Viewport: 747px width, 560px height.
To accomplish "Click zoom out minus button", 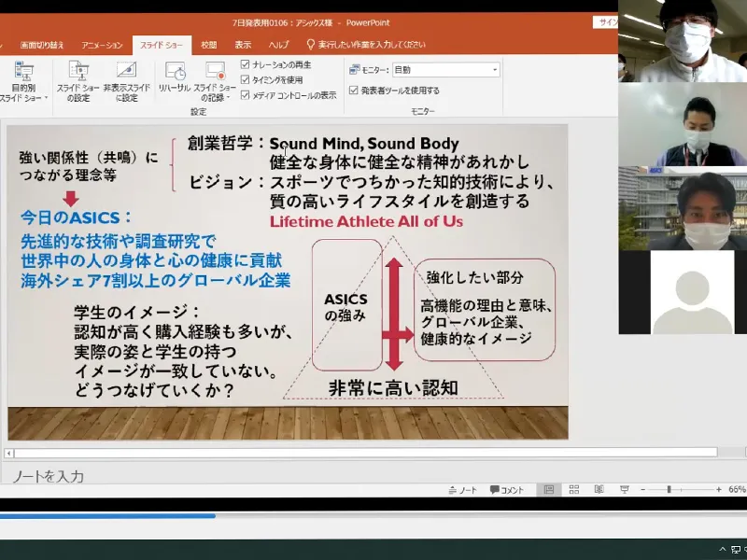I will 643,489.
